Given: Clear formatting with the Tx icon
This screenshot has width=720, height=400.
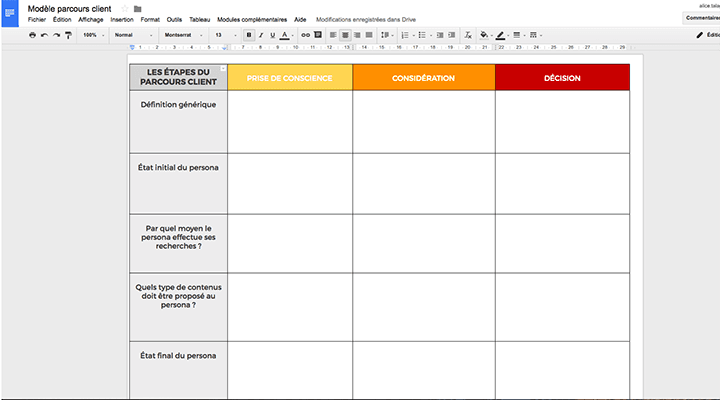Looking at the screenshot, I should (466, 35).
